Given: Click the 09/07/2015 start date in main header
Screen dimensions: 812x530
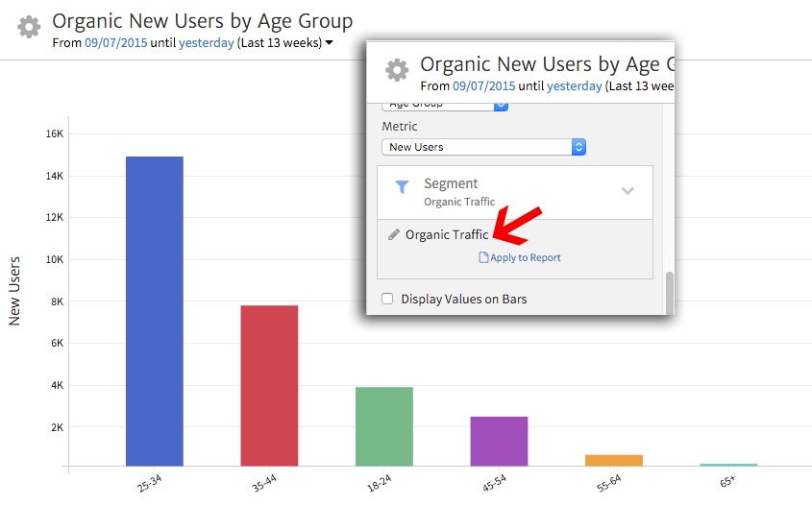Looking at the screenshot, I should tap(115, 43).
